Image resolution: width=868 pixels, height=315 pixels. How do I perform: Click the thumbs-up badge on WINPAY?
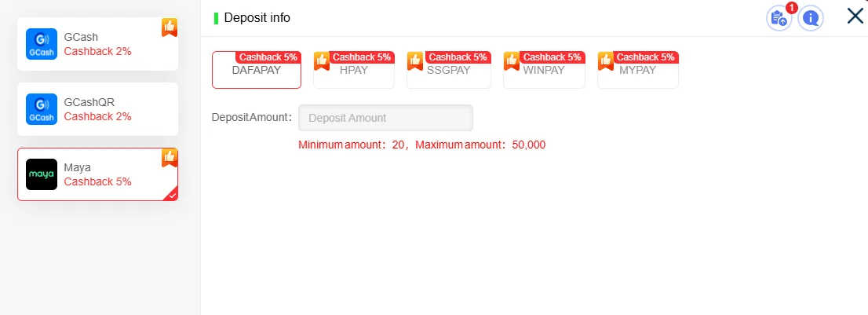coord(512,61)
